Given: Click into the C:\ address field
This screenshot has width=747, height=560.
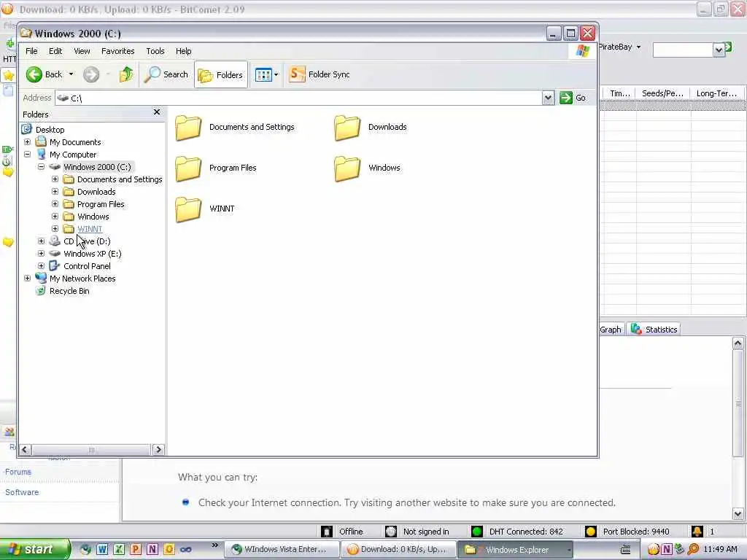Looking at the screenshot, I should coord(299,98).
